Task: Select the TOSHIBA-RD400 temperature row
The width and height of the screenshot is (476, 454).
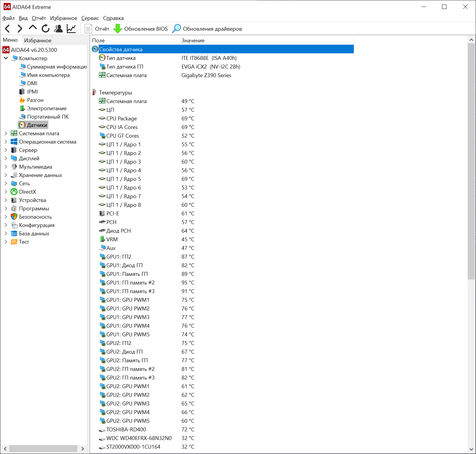Action: 222,430
